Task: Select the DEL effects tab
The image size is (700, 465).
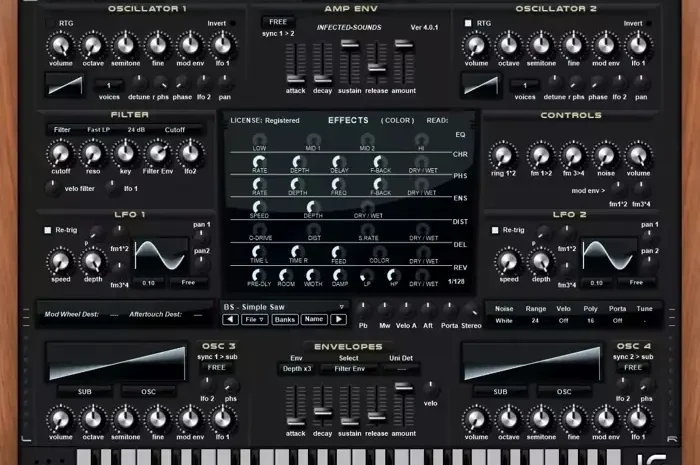Action: (460, 245)
